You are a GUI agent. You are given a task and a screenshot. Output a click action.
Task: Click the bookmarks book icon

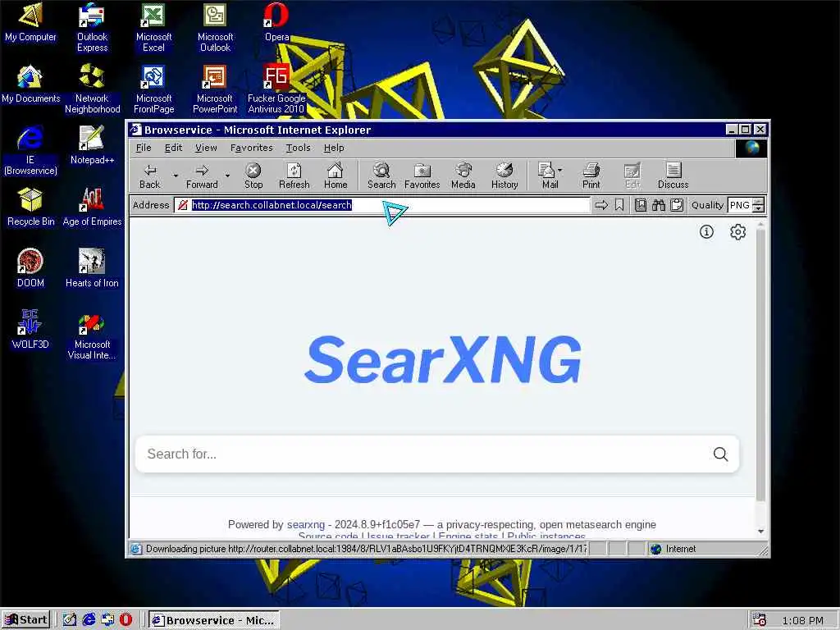(x=640, y=205)
